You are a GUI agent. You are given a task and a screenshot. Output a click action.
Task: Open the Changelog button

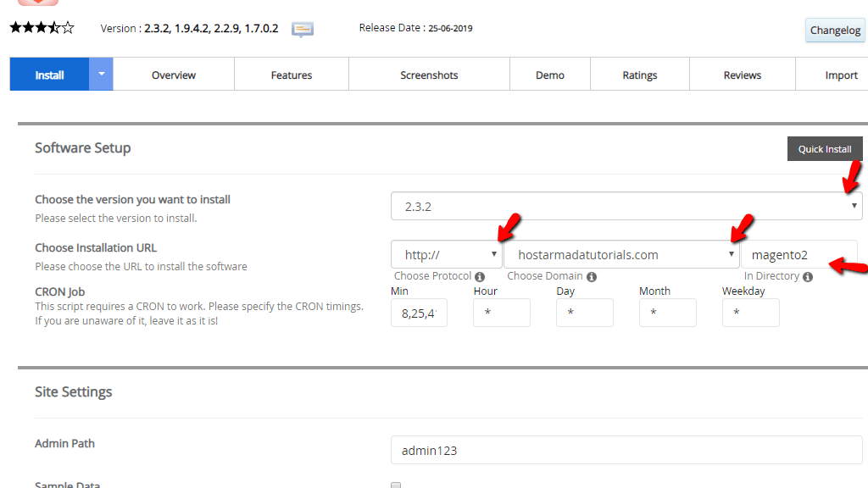(835, 30)
